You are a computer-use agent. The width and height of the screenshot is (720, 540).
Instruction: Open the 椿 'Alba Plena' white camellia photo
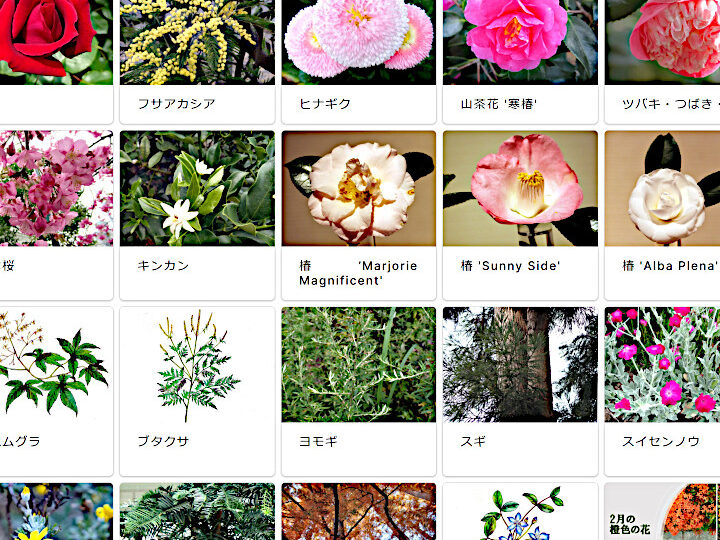[x=662, y=188]
